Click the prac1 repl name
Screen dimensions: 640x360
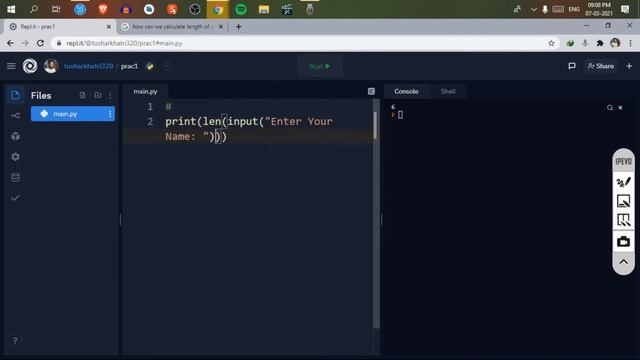(x=129, y=66)
